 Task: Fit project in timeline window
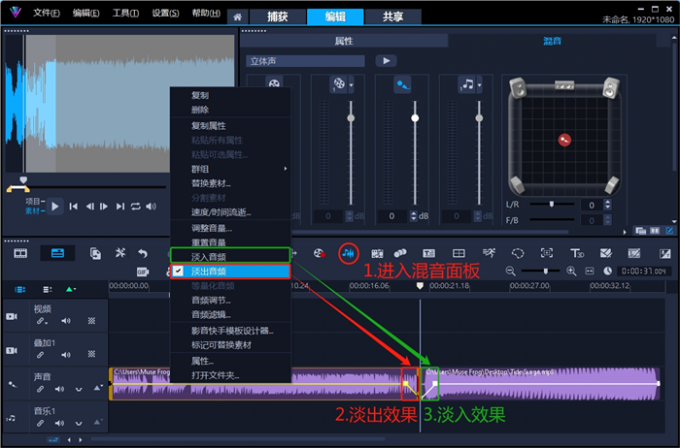[589, 271]
